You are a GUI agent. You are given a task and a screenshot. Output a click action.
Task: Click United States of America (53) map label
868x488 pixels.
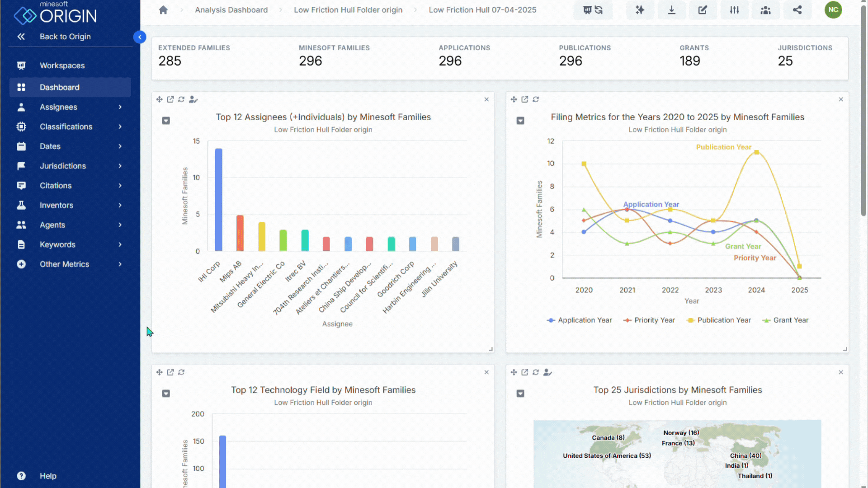click(607, 455)
